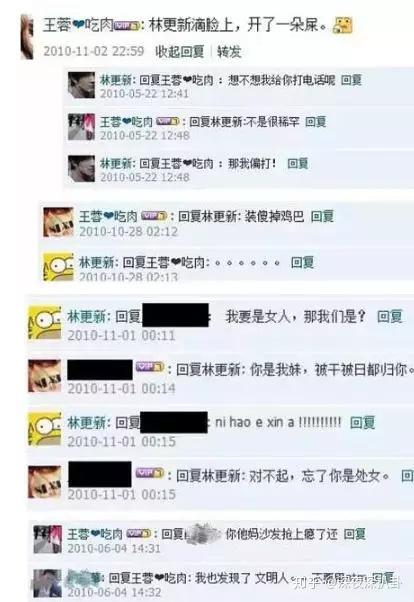Click the emoji icon after the top post
Image resolution: width=414 pixels, height=602 pixels.
342,26
